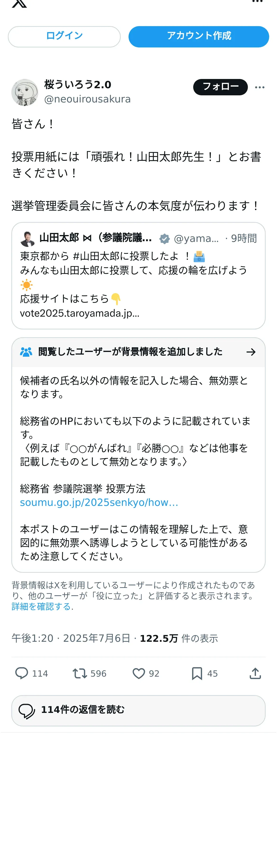Open quoted 山田太郎 post avatar
This screenshot has width=277, height=868.
pos(27,239)
